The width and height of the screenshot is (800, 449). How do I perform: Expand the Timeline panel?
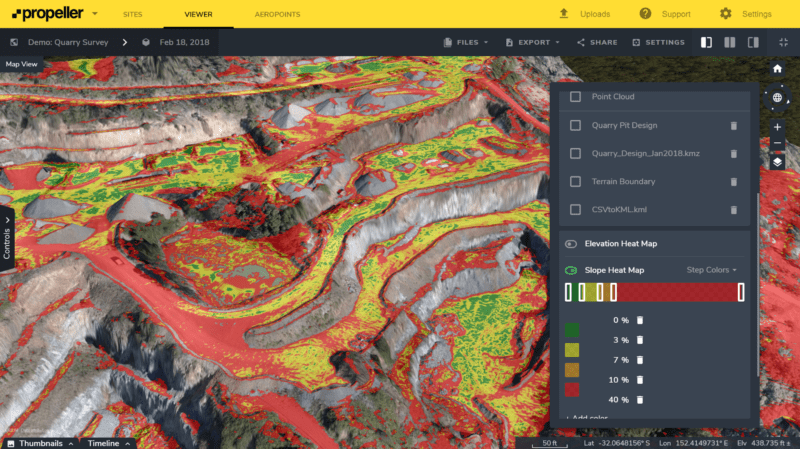pos(108,443)
